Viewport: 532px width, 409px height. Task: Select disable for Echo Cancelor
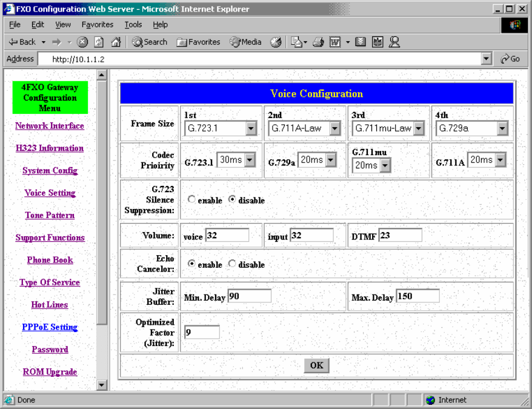click(232, 264)
